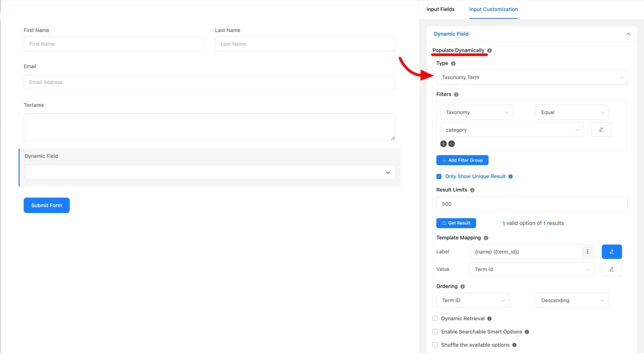This screenshot has height=353, width=644.
Task: Change the Descending ordering dropdown
Action: pyautogui.click(x=572, y=300)
